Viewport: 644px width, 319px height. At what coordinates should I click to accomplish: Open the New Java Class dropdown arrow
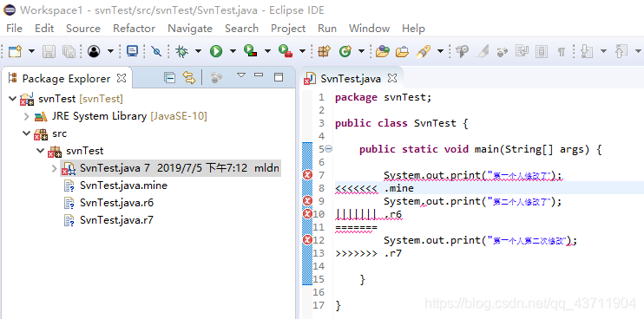tap(361, 52)
